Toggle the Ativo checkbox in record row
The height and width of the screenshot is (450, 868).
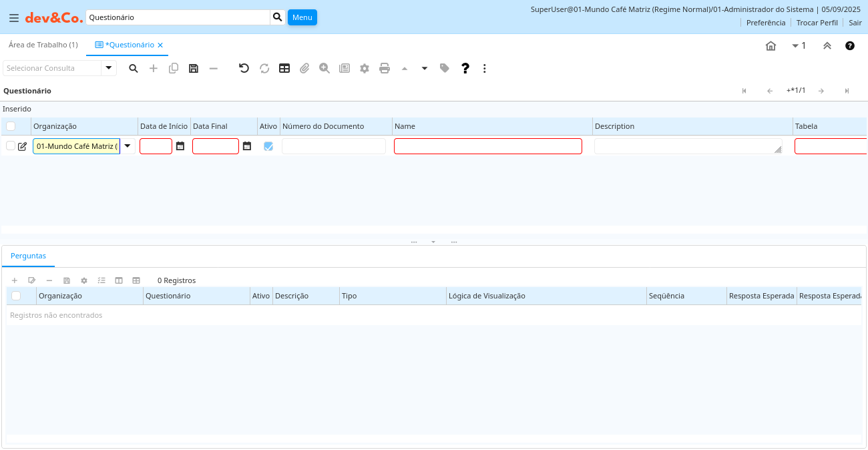268,146
